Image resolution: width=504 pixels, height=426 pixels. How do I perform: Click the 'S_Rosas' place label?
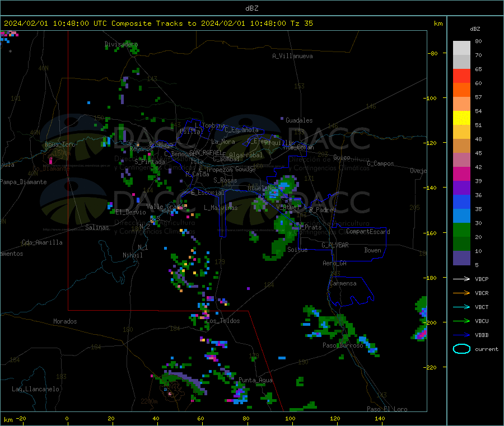(225, 180)
